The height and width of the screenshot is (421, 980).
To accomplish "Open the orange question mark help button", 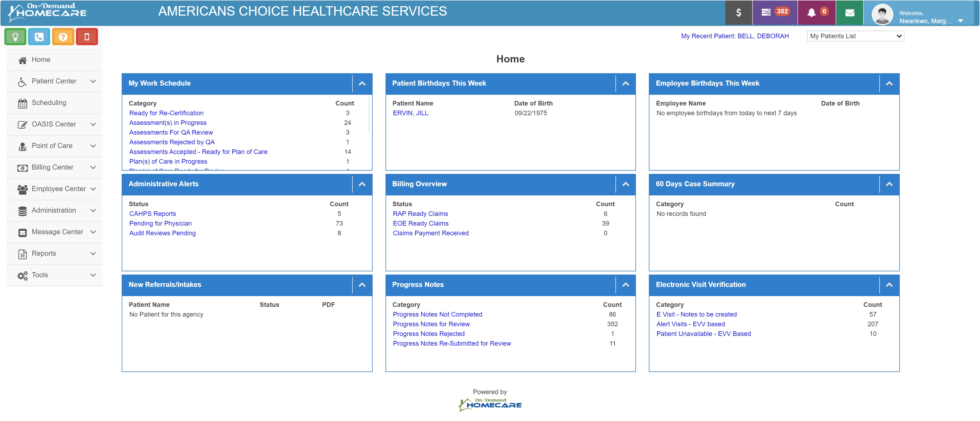I will click(63, 37).
